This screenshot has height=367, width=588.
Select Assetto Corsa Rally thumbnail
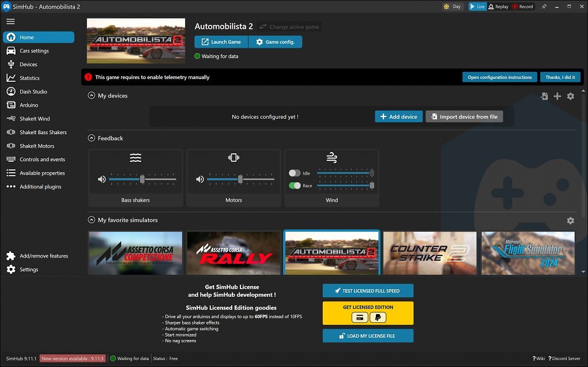233,253
